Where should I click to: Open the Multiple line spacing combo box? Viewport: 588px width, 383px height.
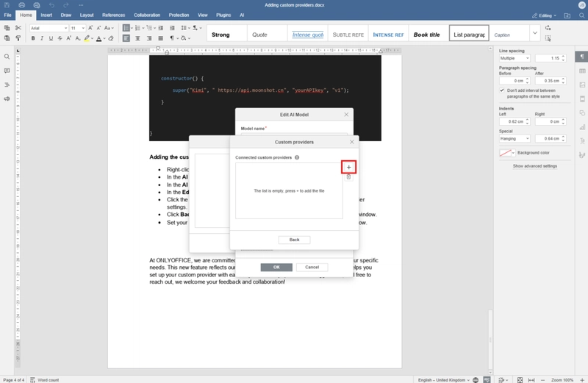[514, 58]
